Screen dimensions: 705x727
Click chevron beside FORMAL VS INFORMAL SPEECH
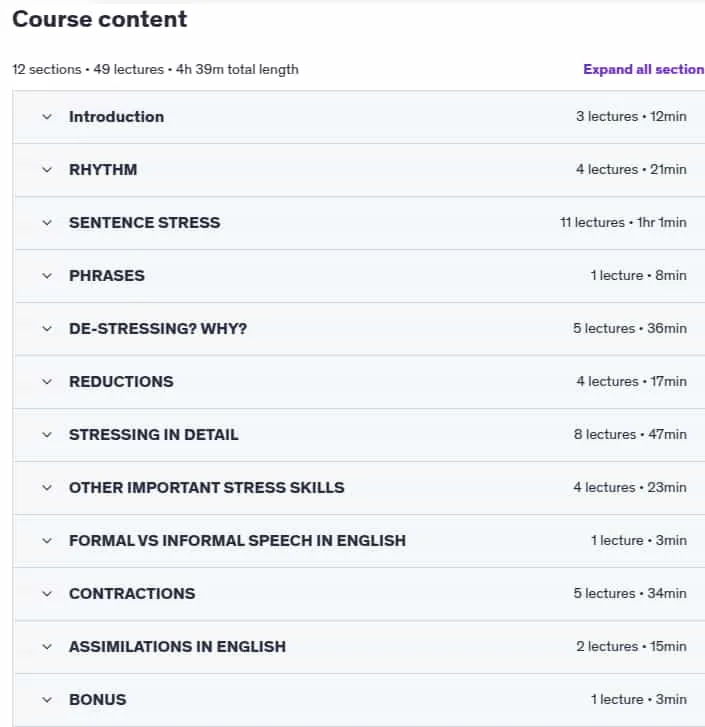(47, 541)
